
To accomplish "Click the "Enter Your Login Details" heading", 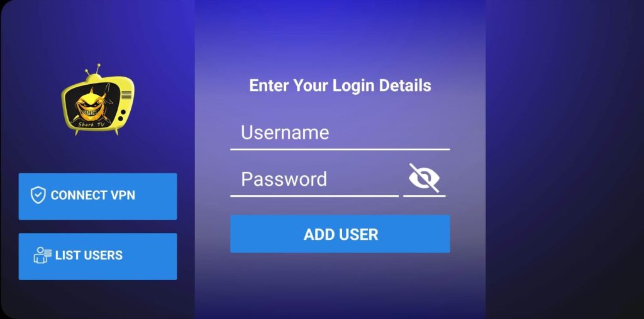I will [x=340, y=85].
